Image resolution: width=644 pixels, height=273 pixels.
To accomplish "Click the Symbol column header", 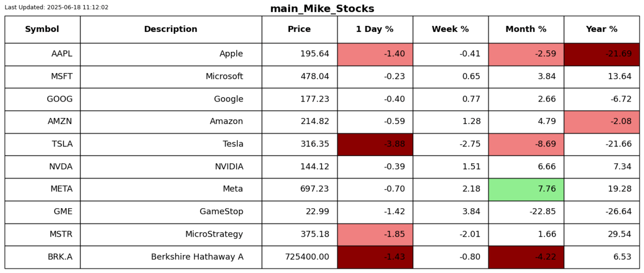I will click(42, 29).
